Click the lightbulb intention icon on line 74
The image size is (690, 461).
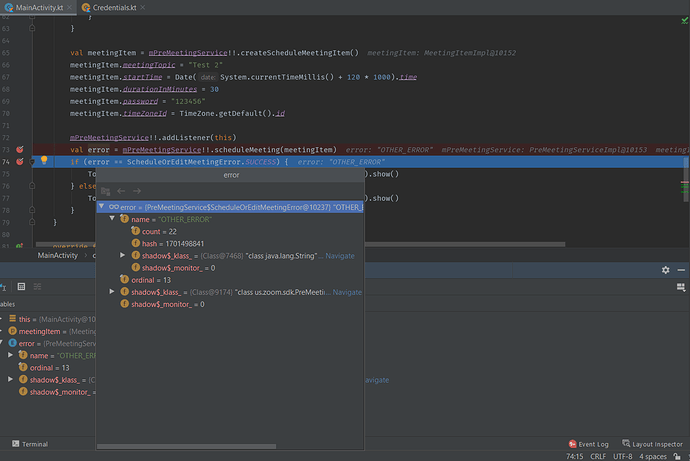44,161
